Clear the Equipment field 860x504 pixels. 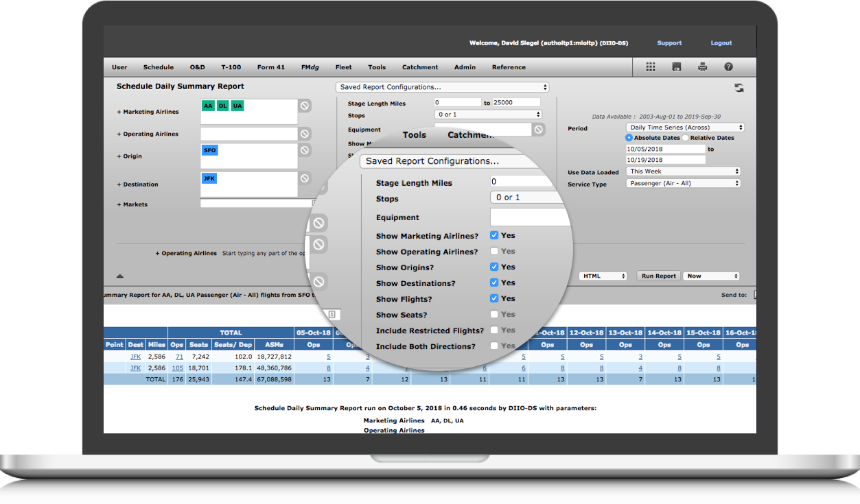pyautogui.click(x=539, y=129)
